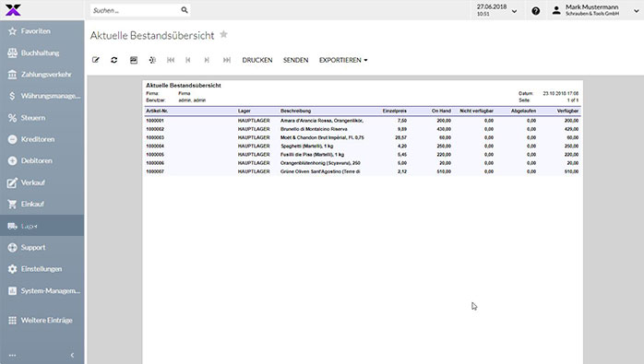Click the SENDEN button
The image size is (644, 364).
pyautogui.click(x=295, y=60)
